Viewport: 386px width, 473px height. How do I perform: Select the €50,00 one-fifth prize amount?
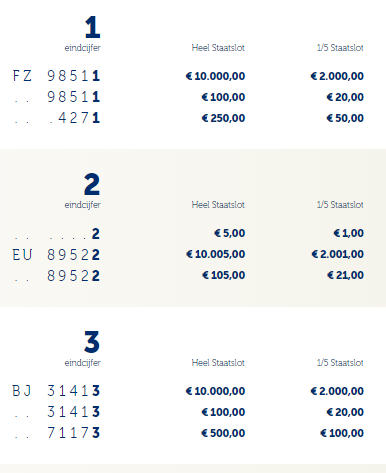345,118
